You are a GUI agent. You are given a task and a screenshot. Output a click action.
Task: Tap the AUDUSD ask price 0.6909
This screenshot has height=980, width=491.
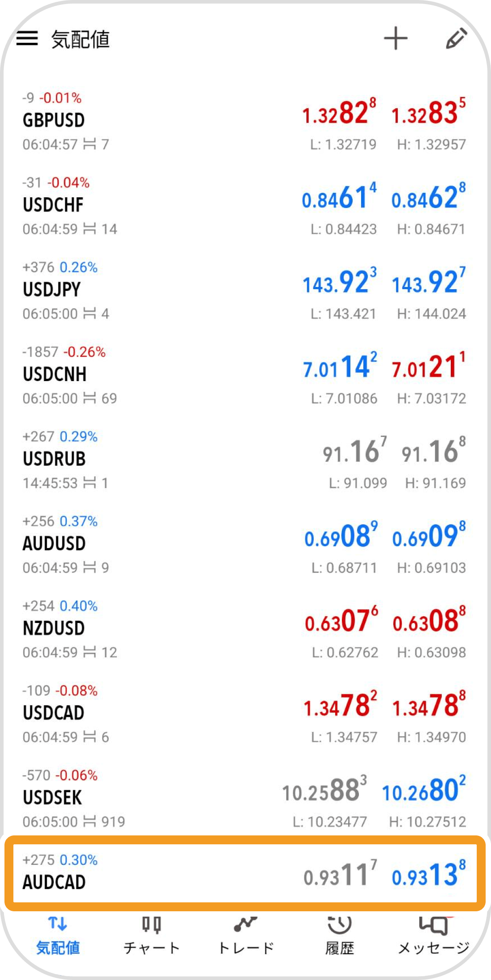coord(429,535)
